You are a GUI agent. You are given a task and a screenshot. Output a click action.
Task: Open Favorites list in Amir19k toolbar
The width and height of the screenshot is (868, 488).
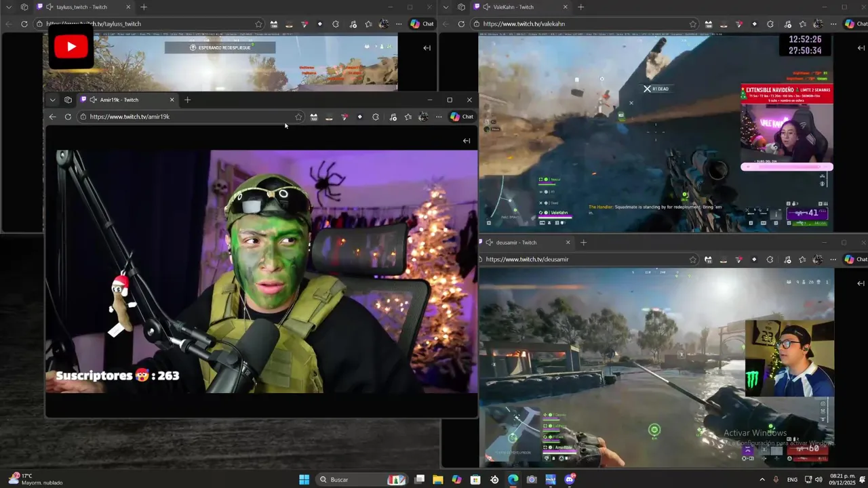click(x=408, y=117)
